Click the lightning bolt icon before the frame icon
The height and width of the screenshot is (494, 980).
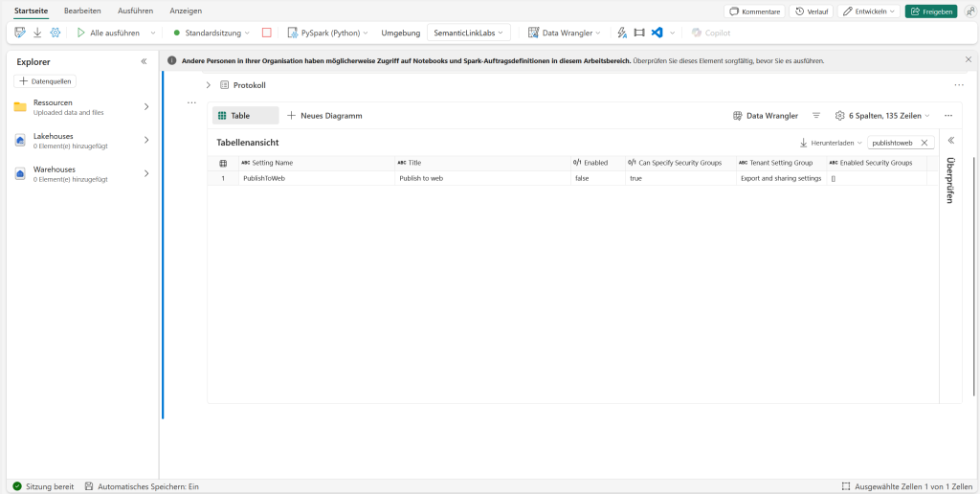[x=622, y=33]
